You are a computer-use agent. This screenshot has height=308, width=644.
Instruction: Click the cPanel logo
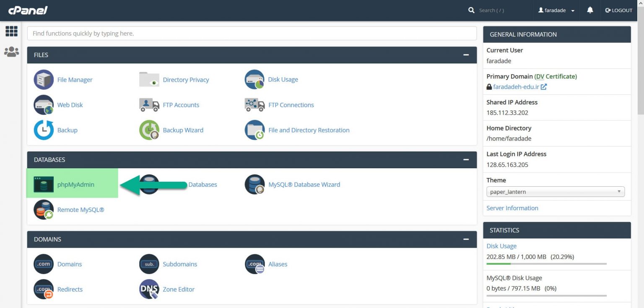point(28,10)
